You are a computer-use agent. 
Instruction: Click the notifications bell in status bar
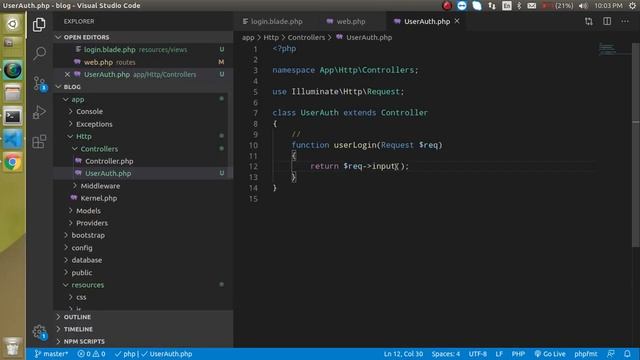click(x=627, y=354)
